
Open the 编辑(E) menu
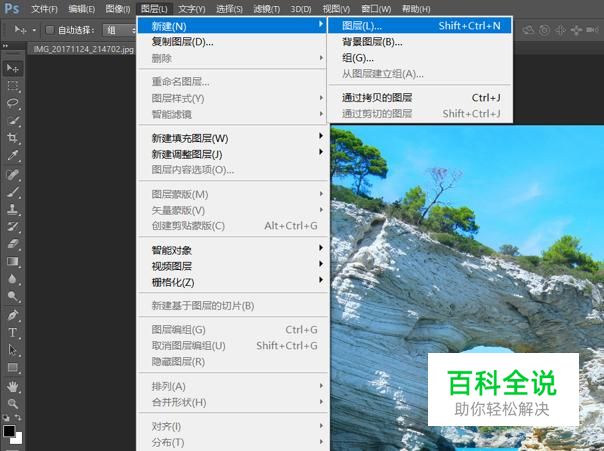pos(81,8)
